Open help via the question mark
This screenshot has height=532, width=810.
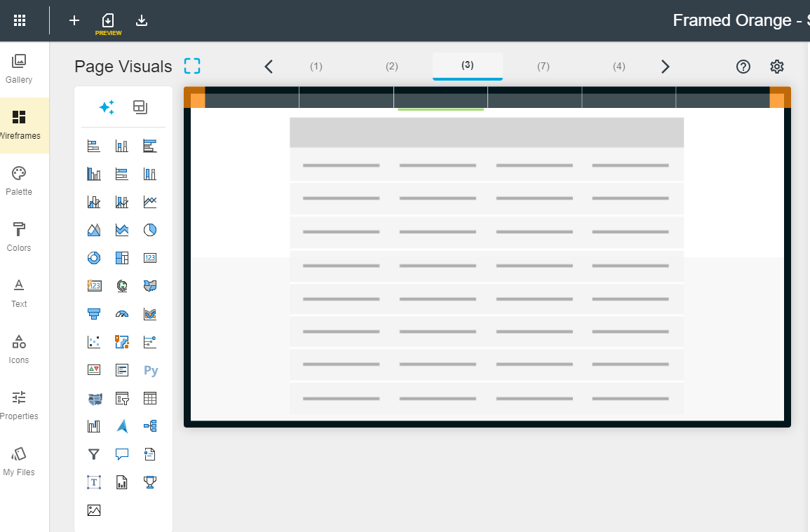point(743,67)
